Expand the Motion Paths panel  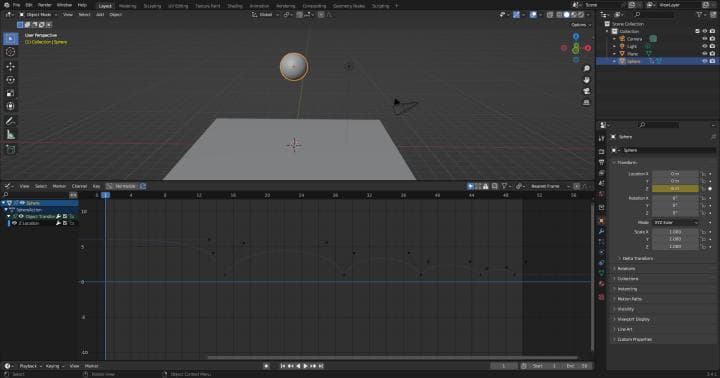[x=629, y=299]
